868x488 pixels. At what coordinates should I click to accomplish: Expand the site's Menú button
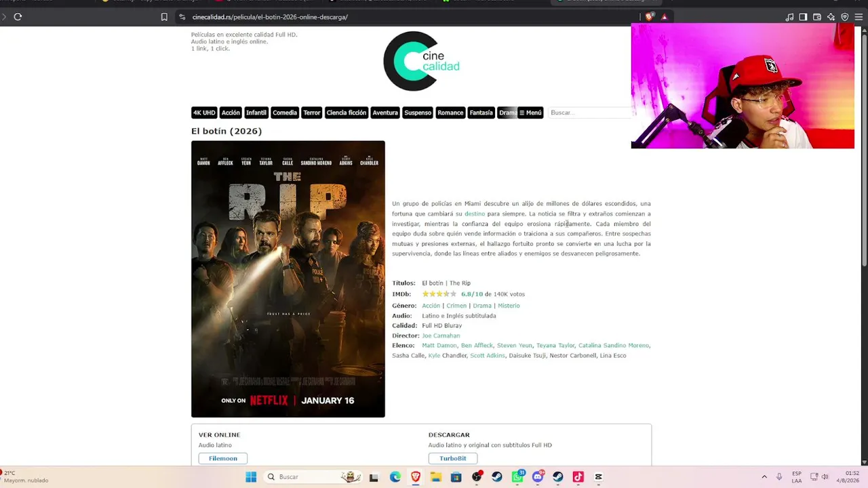pyautogui.click(x=530, y=113)
